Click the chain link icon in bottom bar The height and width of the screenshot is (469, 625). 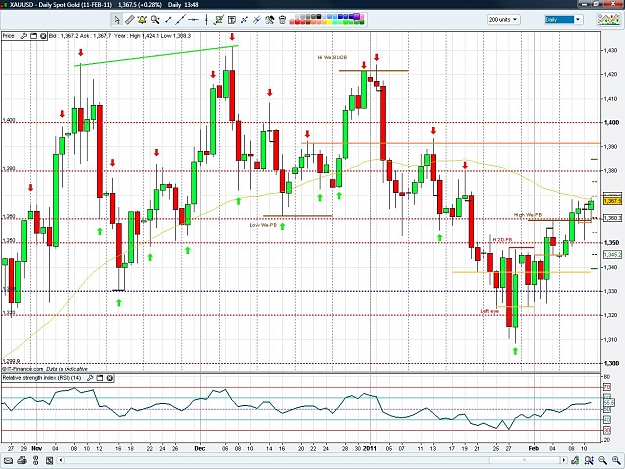[35, 461]
